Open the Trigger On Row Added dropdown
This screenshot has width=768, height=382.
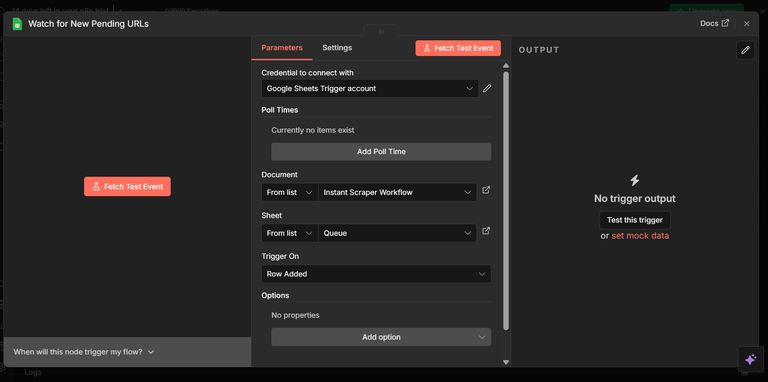376,274
